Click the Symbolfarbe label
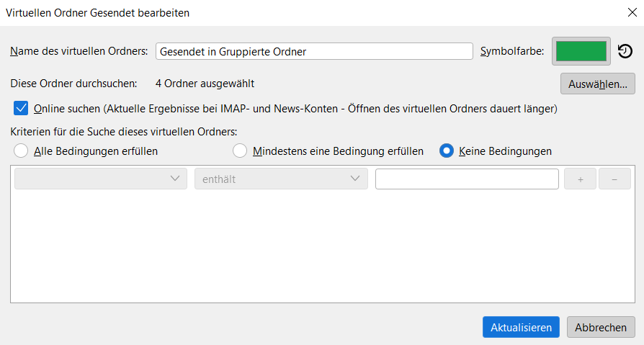Screen dimensions: 644x345 click(x=511, y=52)
